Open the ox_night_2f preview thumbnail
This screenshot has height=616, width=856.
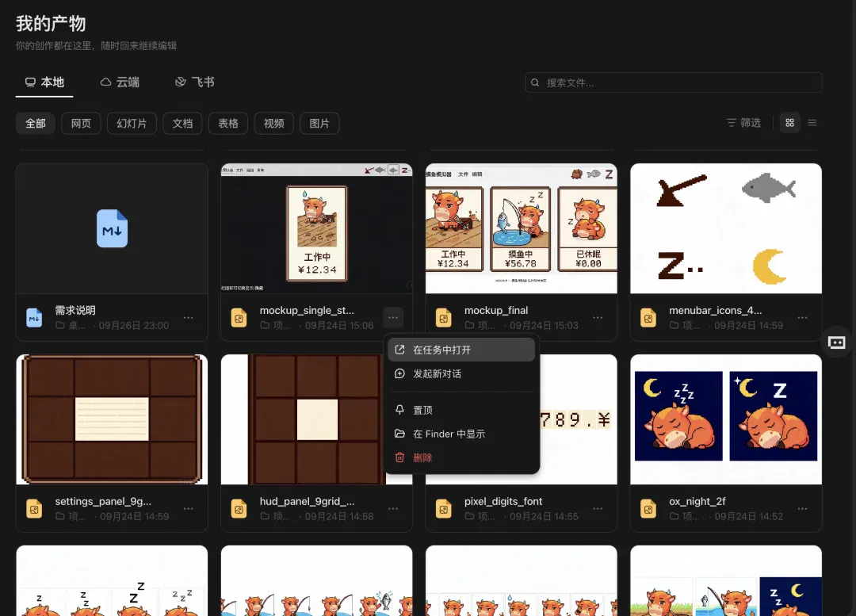(x=726, y=419)
